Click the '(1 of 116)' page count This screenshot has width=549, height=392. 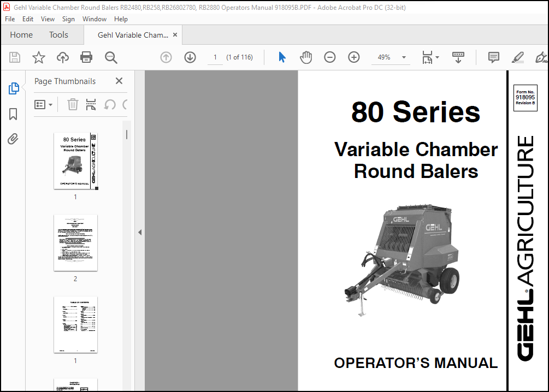point(239,57)
